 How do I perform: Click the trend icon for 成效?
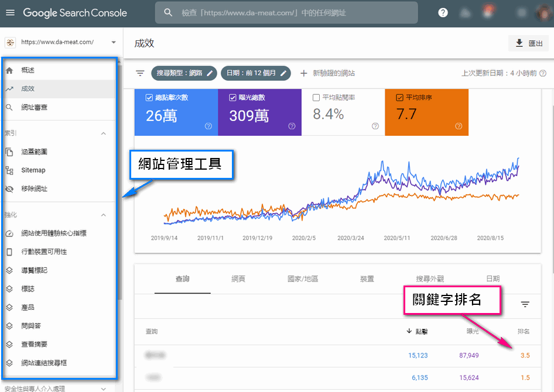point(9,89)
